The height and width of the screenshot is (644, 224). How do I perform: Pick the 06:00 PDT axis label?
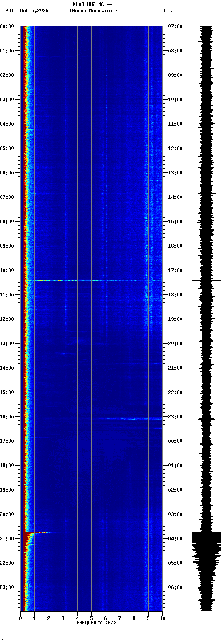[7, 173]
